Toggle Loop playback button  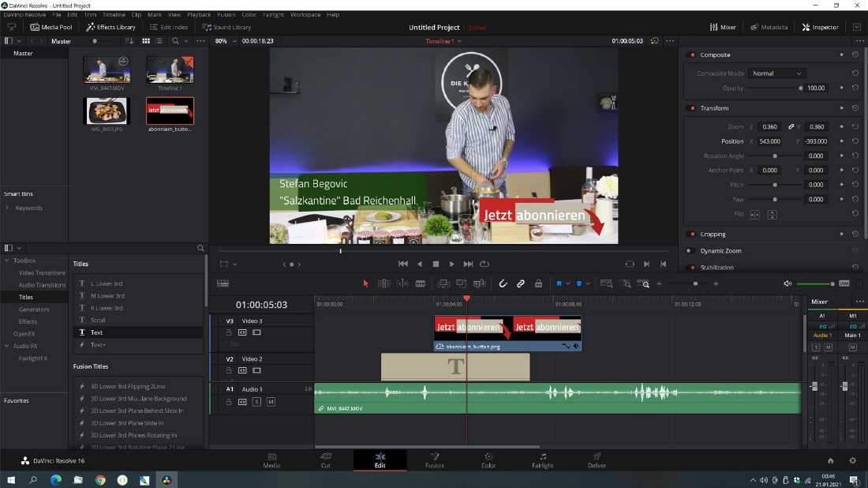click(485, 265)
